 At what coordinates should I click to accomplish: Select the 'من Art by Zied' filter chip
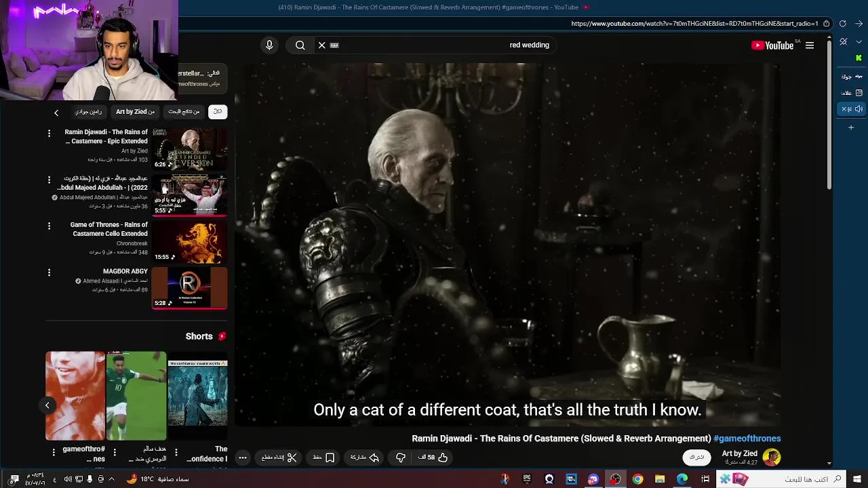135,112
